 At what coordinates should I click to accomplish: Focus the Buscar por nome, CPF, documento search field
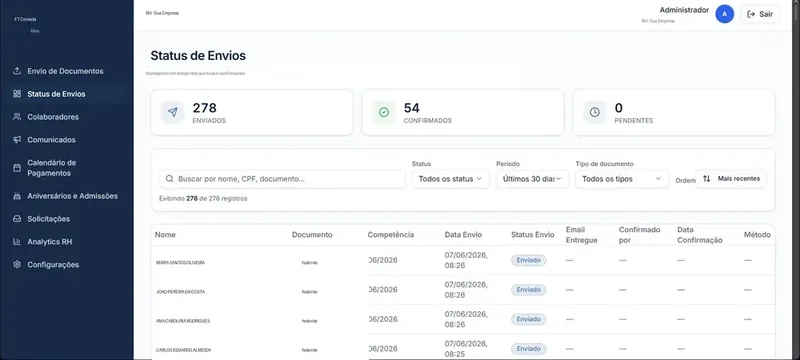[x=282, y=179]
